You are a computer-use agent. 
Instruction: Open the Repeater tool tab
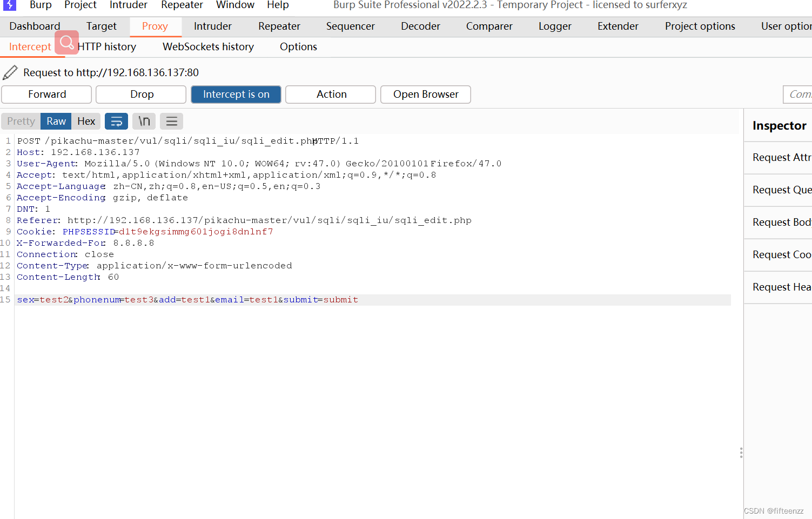(x=279, y=26)
